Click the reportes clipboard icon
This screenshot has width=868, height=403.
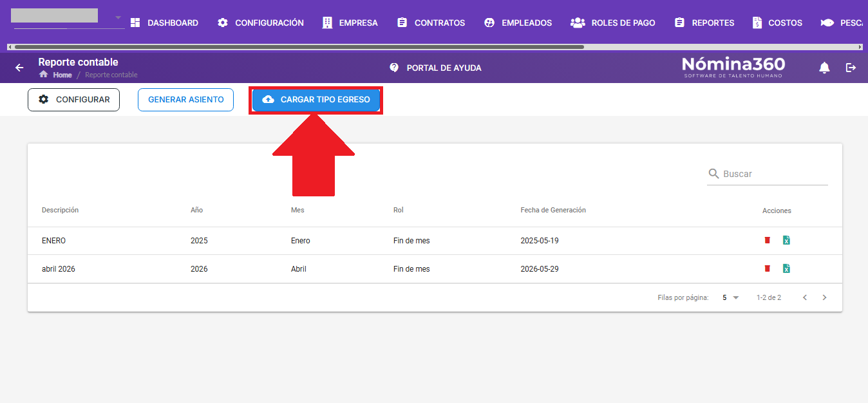pyautogui.click(x=679, y=23)
